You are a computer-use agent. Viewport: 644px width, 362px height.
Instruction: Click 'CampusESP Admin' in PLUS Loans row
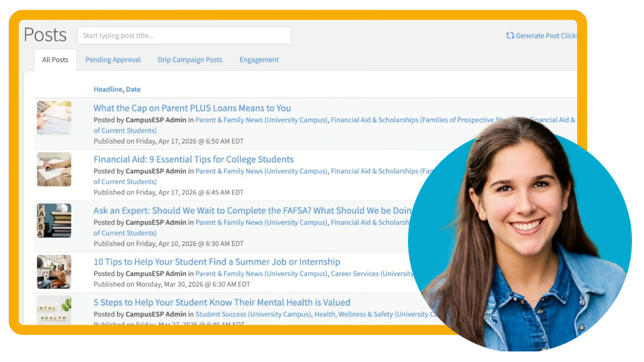tap(156, 120)
